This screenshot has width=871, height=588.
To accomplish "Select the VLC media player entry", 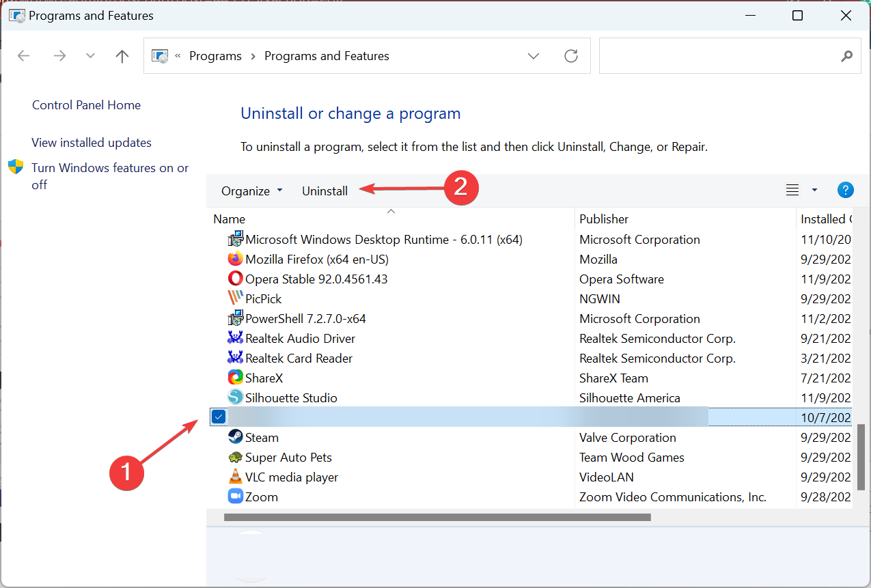I will (292, 477).
